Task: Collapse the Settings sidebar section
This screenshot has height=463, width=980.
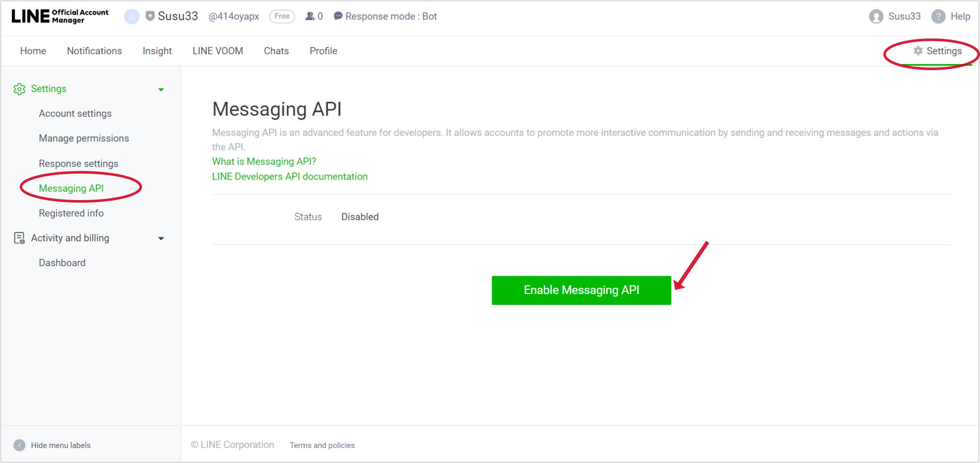Action: pos(161,89)
